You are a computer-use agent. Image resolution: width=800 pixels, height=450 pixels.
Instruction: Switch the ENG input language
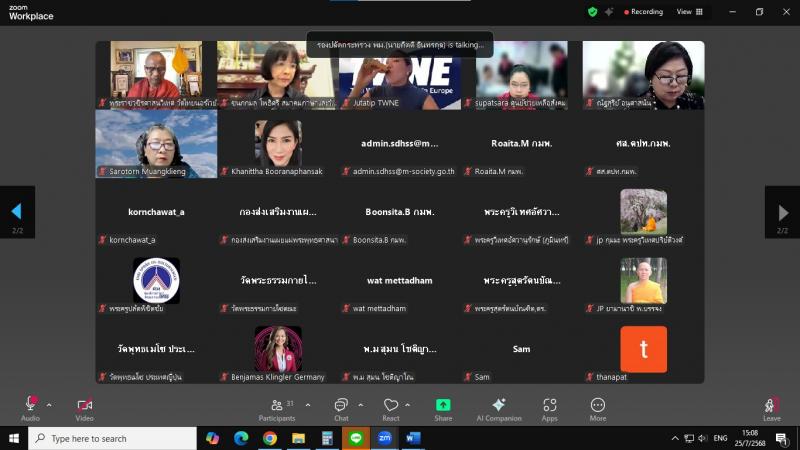tap(720, 438)
